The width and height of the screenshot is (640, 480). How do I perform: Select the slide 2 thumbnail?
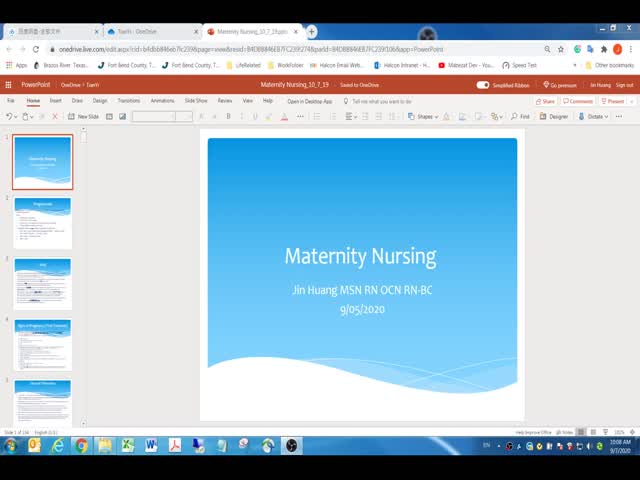43,223
